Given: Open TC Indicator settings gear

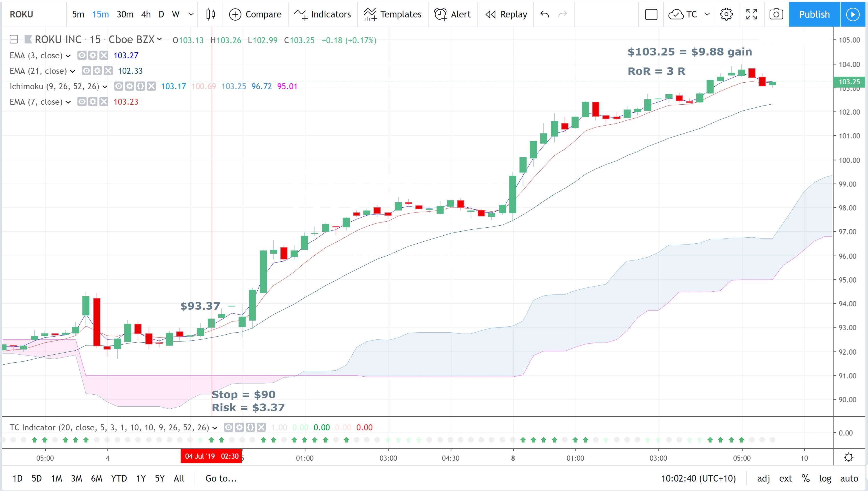Looking at the screenshot, I should click(x=239, y=428).
